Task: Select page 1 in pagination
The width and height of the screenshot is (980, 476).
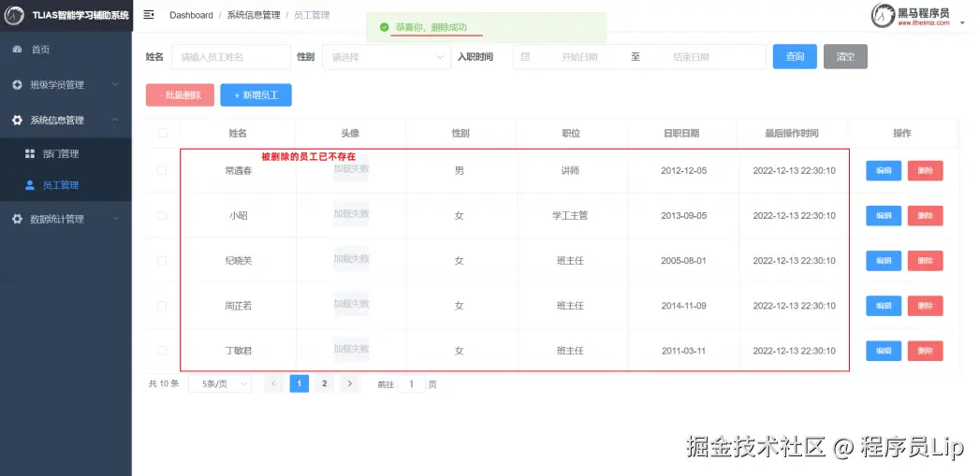Action: point(300,383)
